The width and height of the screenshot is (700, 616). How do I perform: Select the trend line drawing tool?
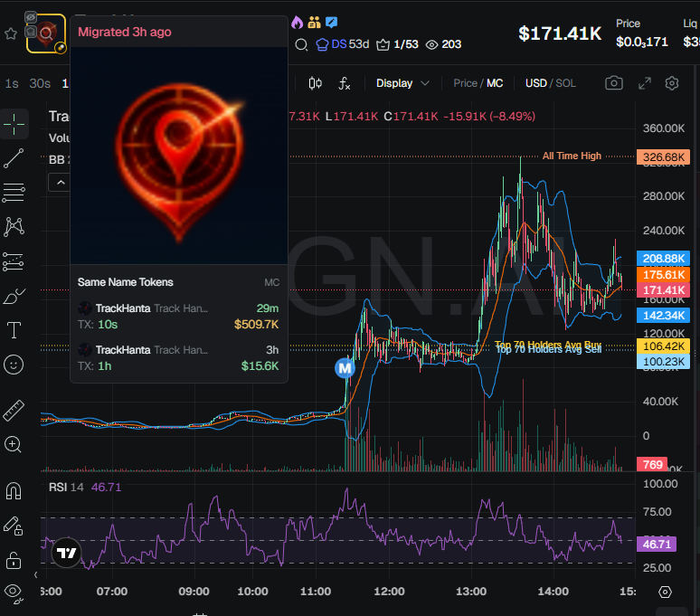(x=14, y=158)
